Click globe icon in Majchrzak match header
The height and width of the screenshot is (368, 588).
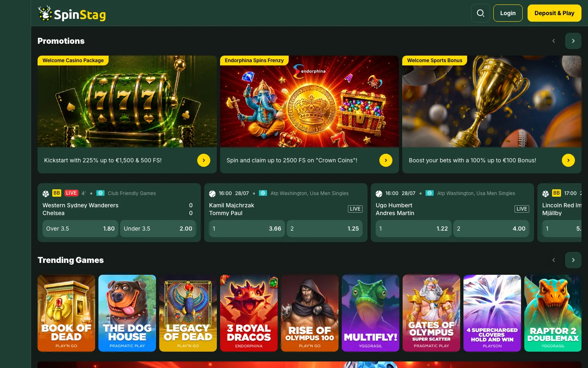[x=263, y=193]
